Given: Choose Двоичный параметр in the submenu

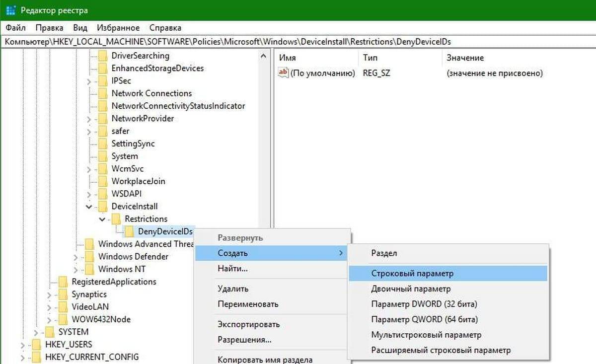Looking at the screenshot, I should [448, 289].
